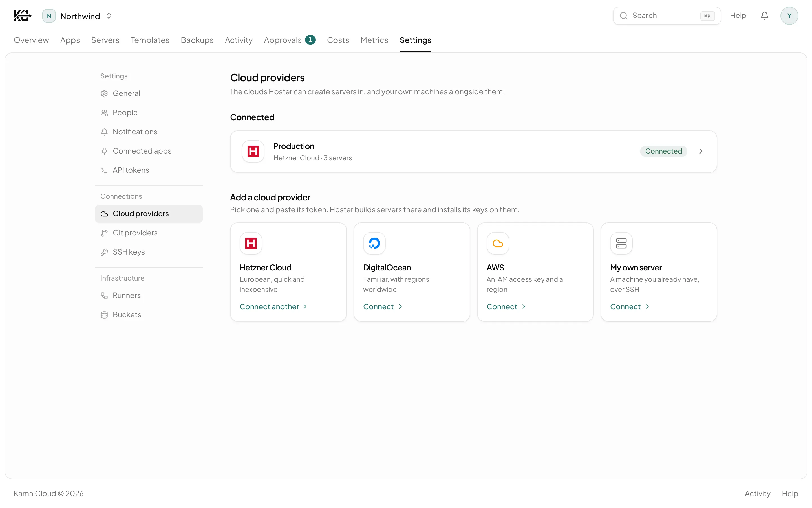The height and width of the screenshot is (508, 812).
Task: Open the Northwind organization switcher
Action: [x=77, y=16]
